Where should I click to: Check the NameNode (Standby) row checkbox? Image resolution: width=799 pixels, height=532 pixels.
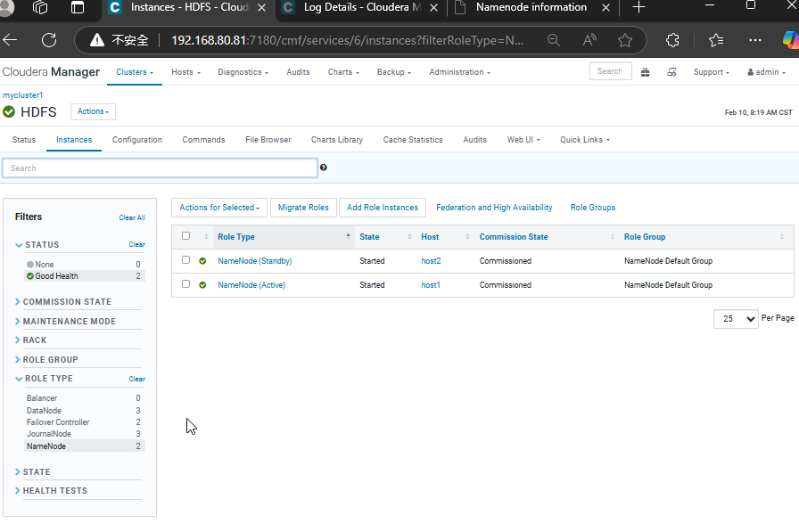click(x=186, y=259)
